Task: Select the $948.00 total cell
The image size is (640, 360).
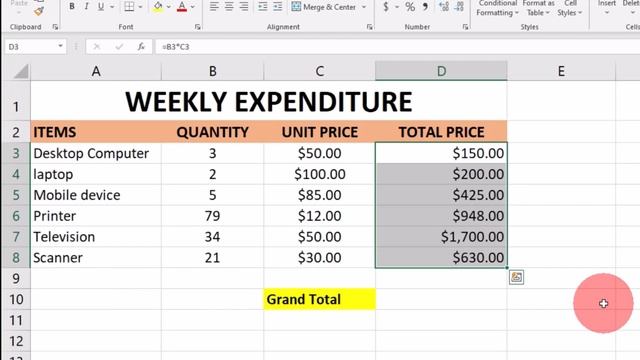Action: pos(441,216)
